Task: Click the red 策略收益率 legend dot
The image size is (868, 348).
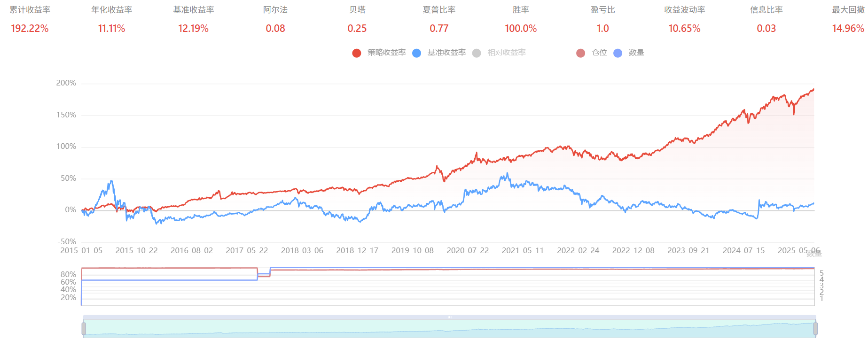Action: click(356, 53)
